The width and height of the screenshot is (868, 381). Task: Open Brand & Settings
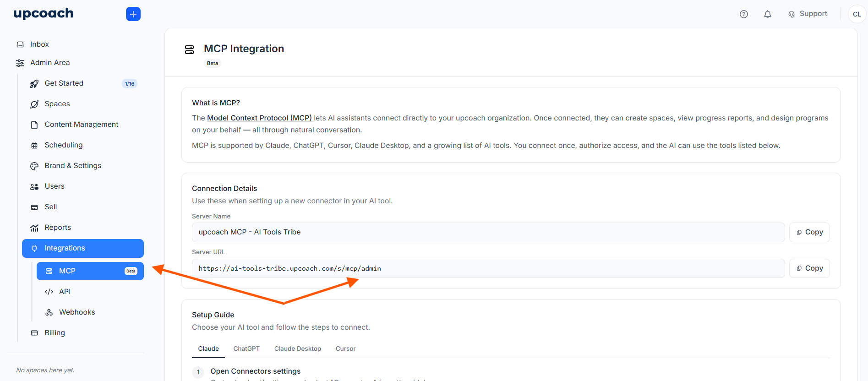point(73,166)
